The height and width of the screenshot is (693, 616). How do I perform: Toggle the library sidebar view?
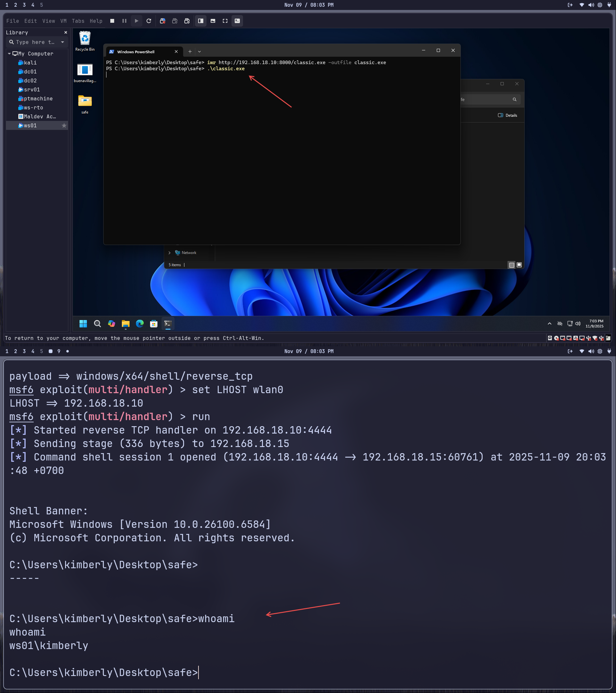click(201, 21)
